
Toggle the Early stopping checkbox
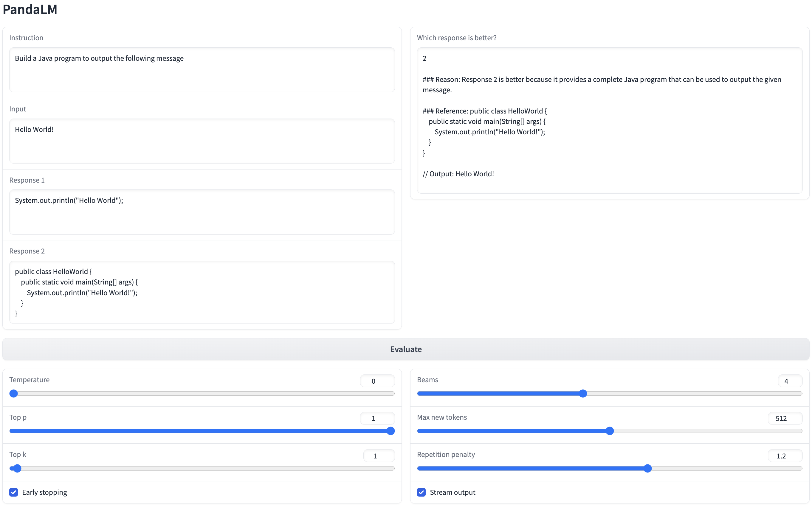point(14,492)
